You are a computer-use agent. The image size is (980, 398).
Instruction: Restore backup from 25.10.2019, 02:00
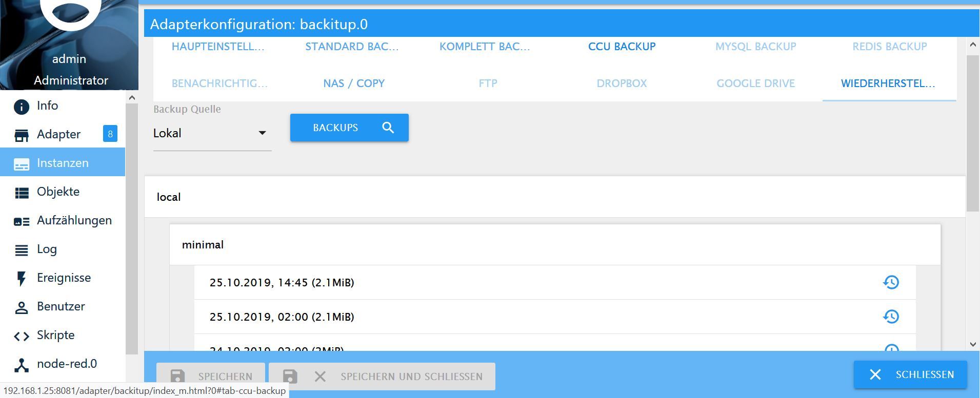891,317
